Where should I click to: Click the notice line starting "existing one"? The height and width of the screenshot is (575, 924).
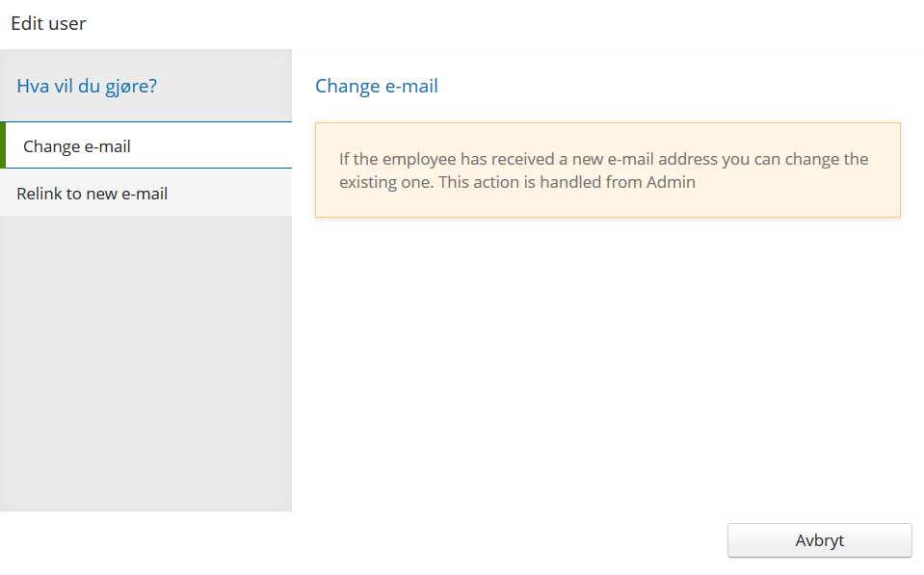pyautogui.click(x=385, y=182)
